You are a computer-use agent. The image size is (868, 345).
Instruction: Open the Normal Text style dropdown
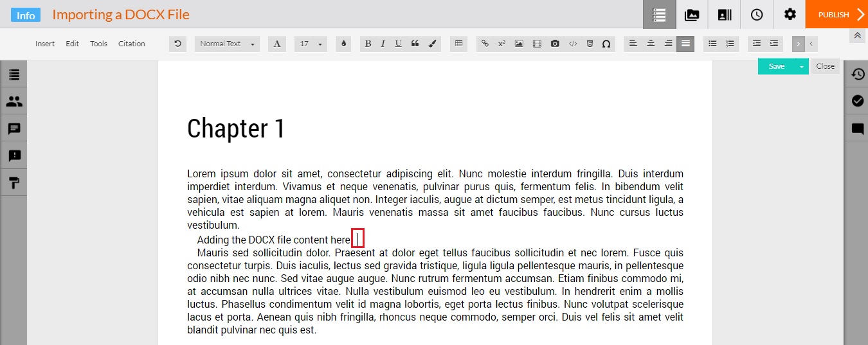coord(226,44)
